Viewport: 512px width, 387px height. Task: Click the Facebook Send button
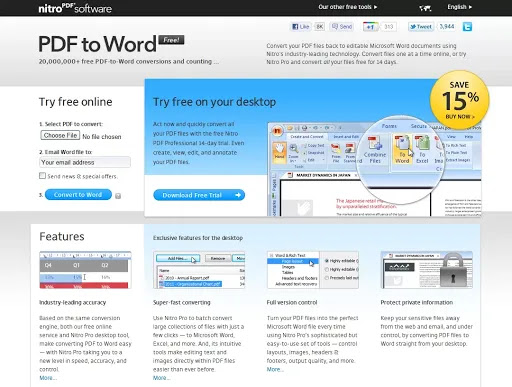[x=342, y=27]
